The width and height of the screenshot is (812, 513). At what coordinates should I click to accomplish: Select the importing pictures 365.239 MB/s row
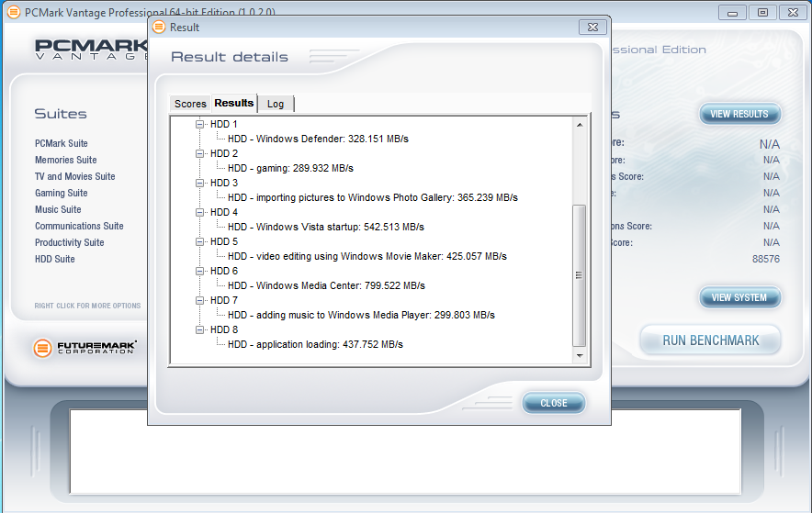(372, 197)
